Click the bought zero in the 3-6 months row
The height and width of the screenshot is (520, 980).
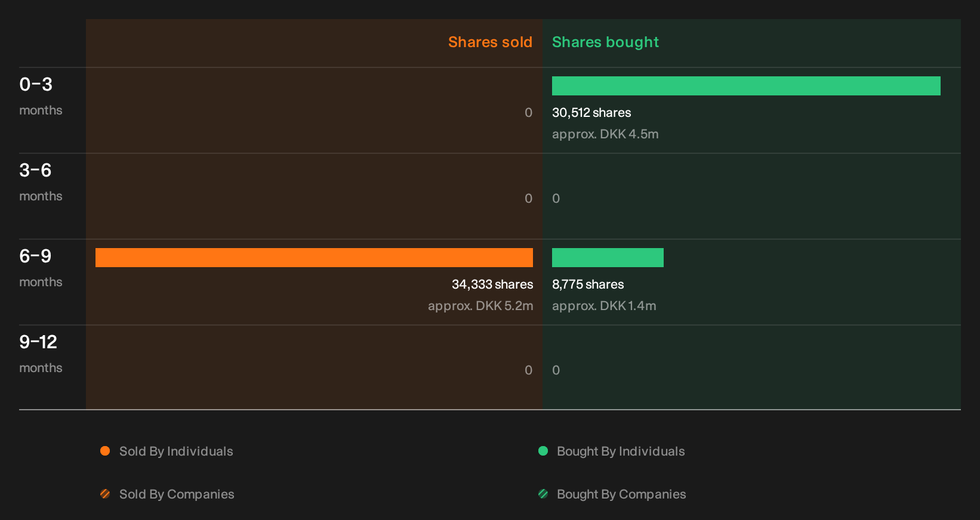point(556,199)
